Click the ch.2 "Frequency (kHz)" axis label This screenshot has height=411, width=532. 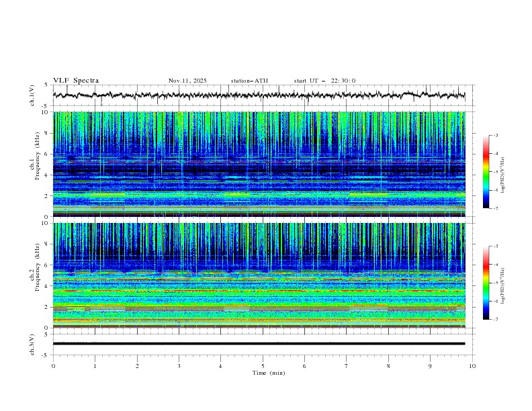[38, 267]
